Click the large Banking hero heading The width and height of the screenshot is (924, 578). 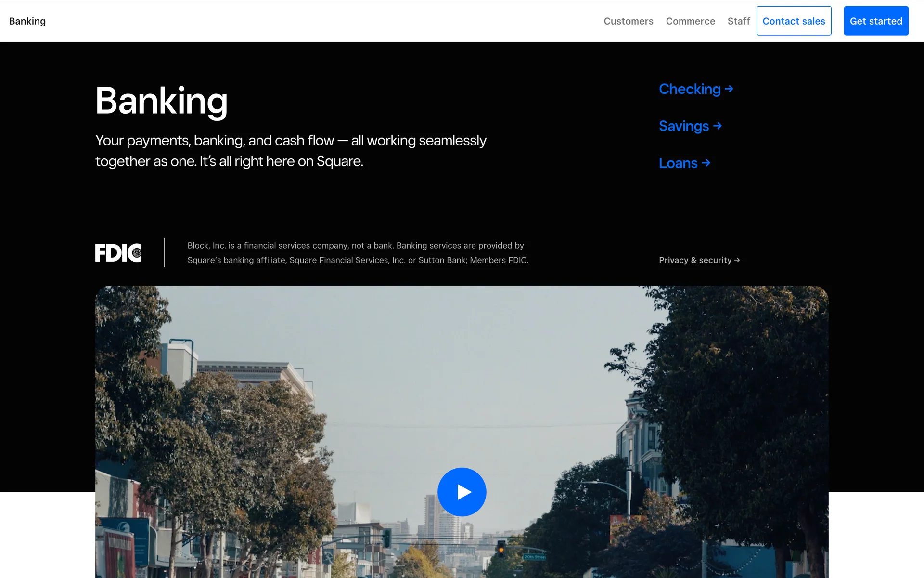(161, 101)
